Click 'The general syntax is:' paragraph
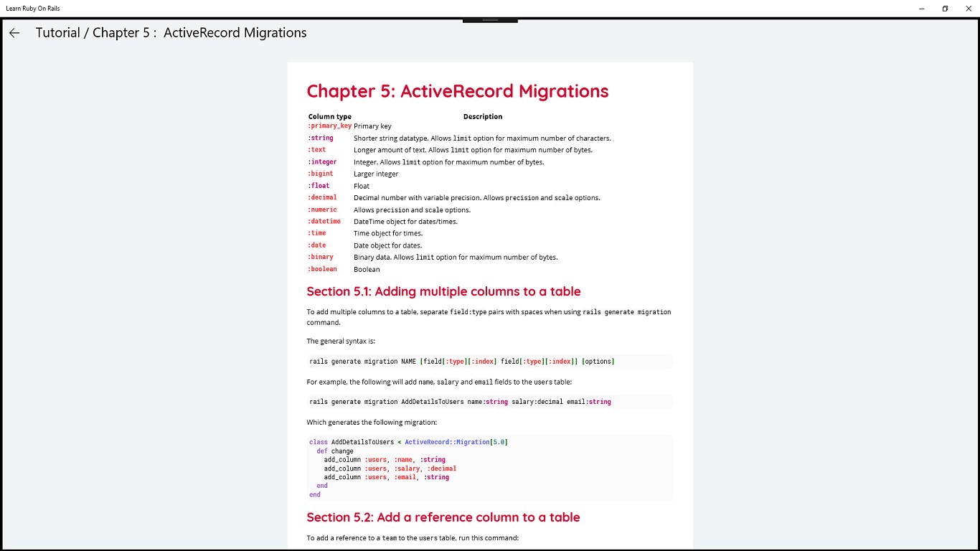 pyautogui.click(x=341, y=342)
